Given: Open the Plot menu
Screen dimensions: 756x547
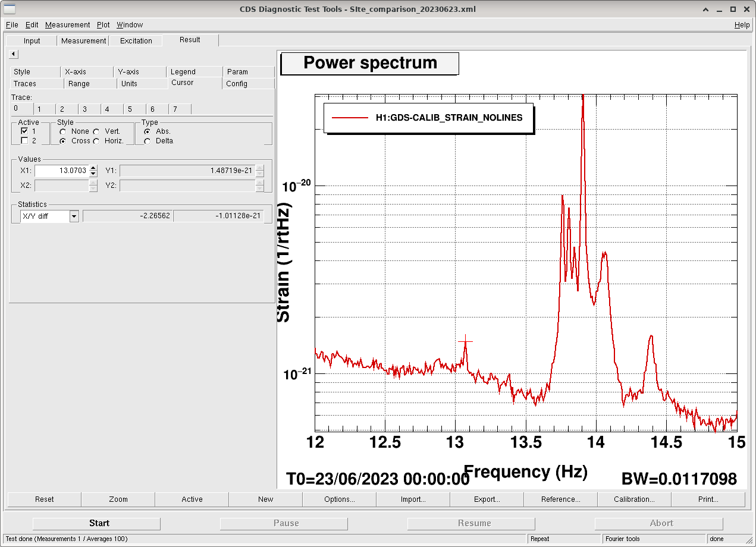Looking at the screenshot, I should click(x=103, y=25).
